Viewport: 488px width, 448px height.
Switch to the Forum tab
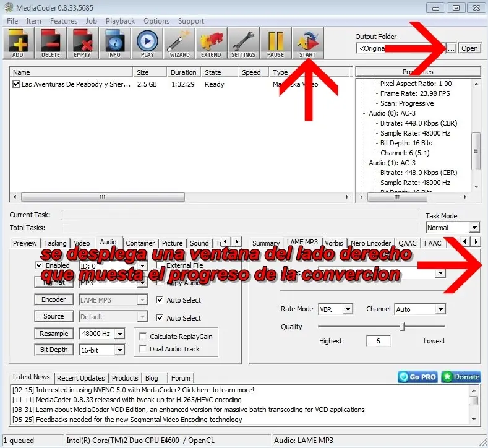point(181,378)
